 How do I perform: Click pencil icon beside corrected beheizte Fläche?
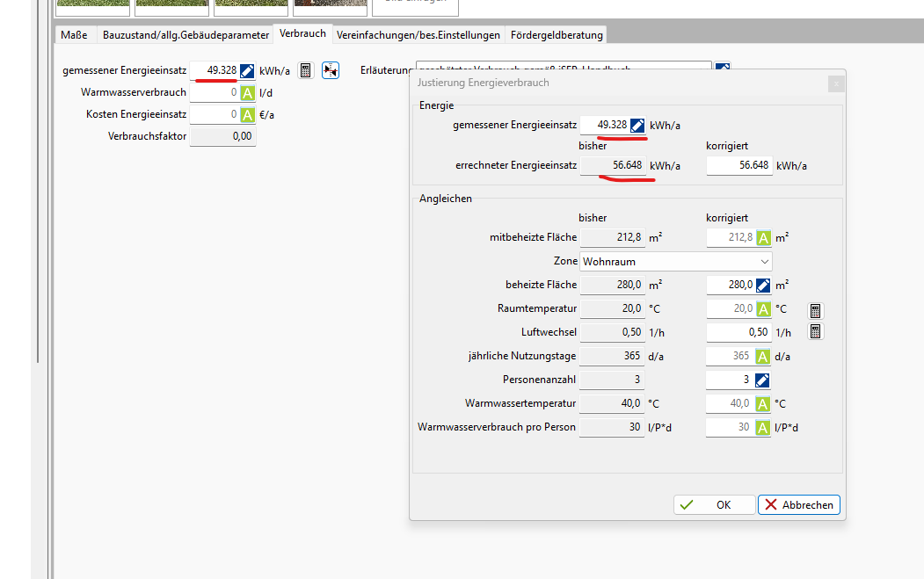pyautogui.click(x=763, y=285)
